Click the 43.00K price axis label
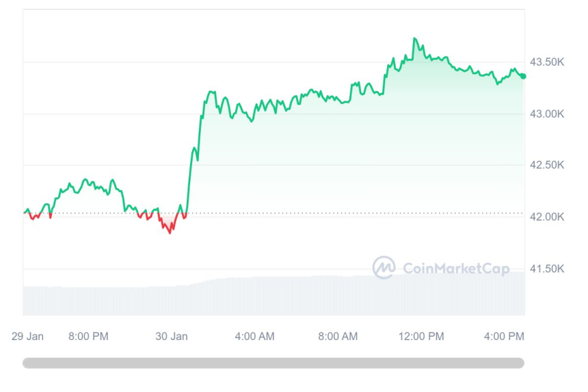The image size is (588, 392). click(x=548, y=114)
